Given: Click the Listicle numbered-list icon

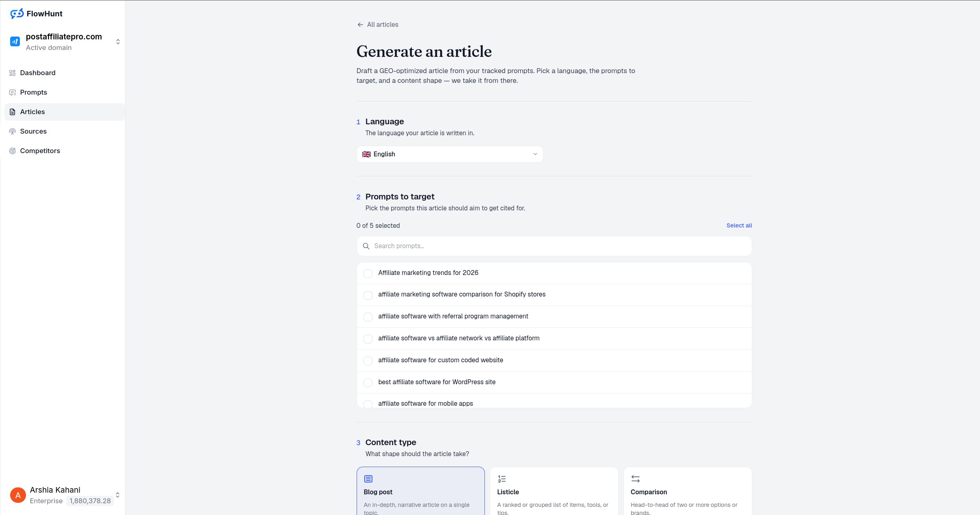Looking at the screenshot, I should [x=502, y=479].
